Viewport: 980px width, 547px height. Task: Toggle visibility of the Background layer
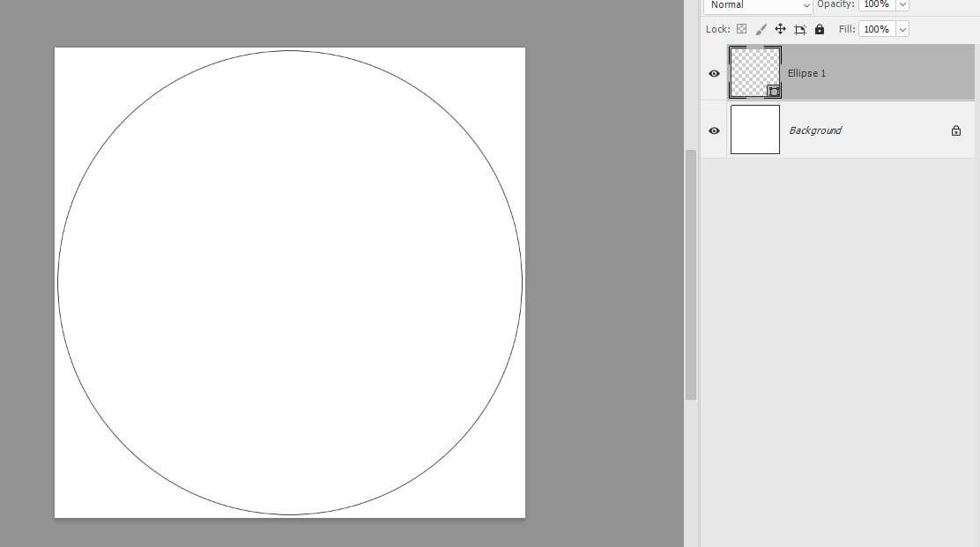[x=714, y=130]
